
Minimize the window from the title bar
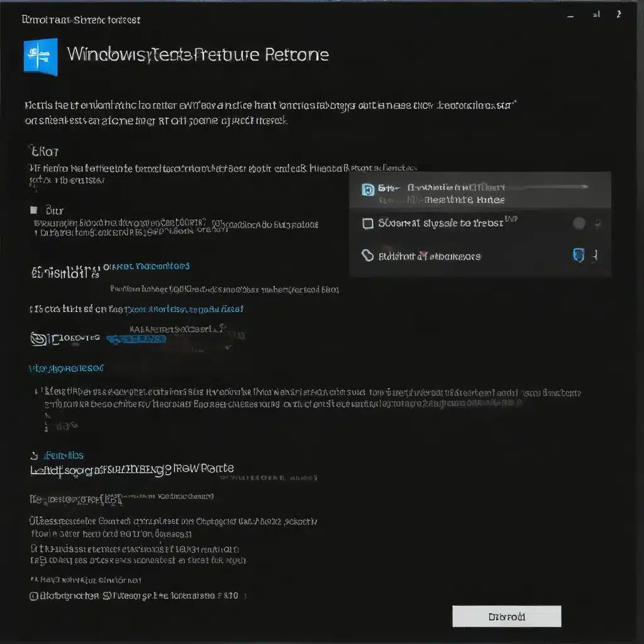pyautogui.click(x=570, y=16)
